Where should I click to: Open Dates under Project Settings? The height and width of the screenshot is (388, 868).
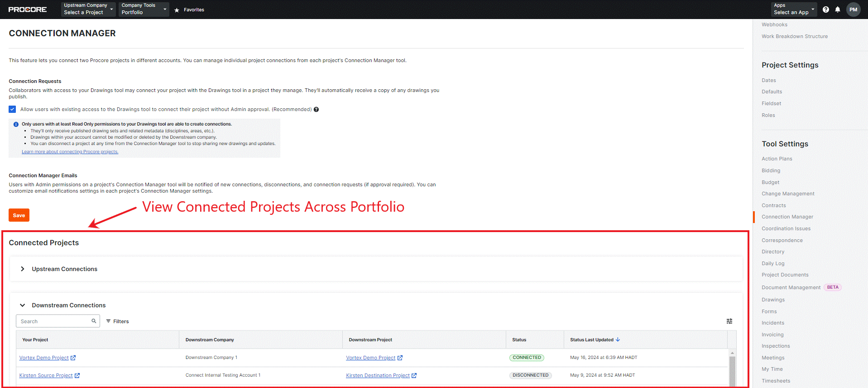(768, 80)
